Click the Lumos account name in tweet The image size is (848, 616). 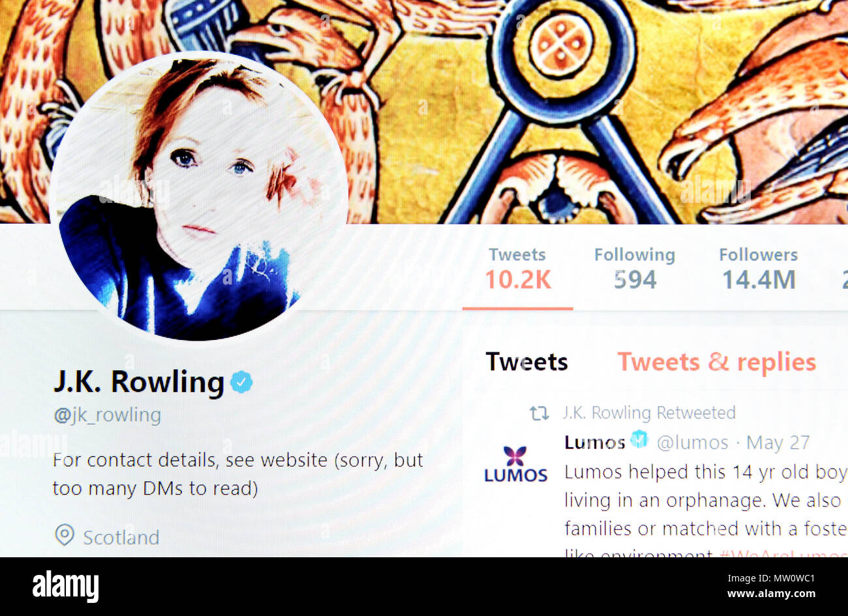595,442
